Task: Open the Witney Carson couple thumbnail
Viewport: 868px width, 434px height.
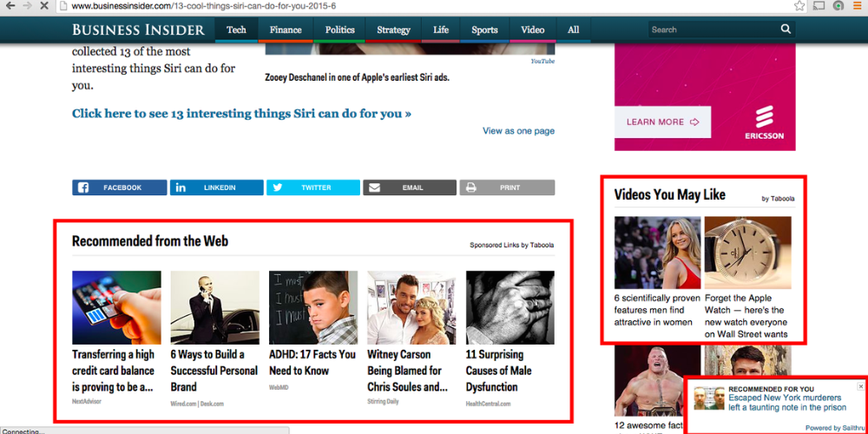Action: 411,307
